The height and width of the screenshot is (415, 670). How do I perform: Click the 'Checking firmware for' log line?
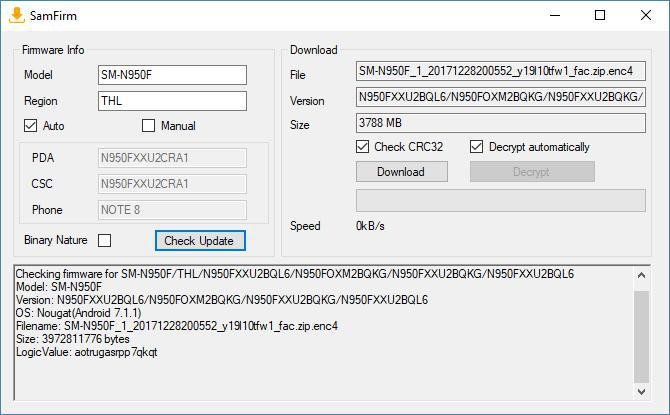pos(295,274)
